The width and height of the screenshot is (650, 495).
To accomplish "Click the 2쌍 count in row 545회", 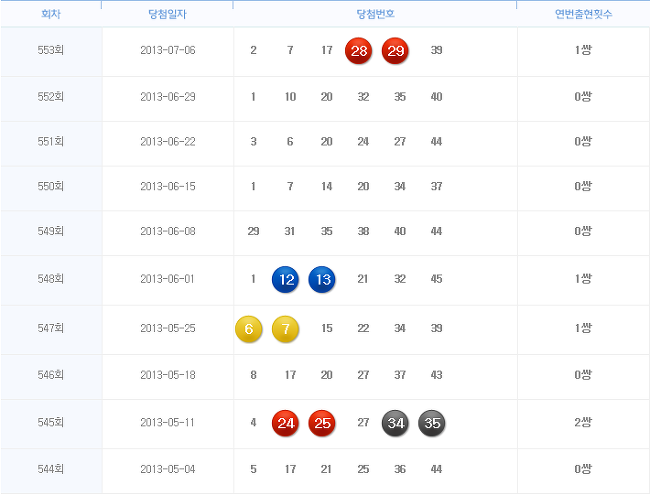I will [583, 422].
